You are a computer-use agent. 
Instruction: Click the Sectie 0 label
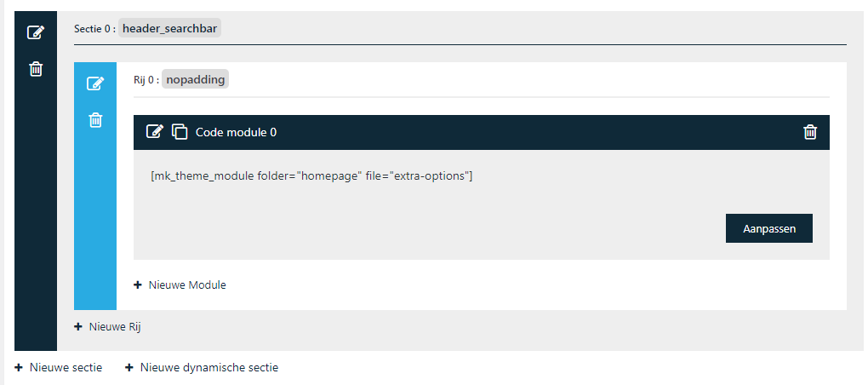(94, 29)
